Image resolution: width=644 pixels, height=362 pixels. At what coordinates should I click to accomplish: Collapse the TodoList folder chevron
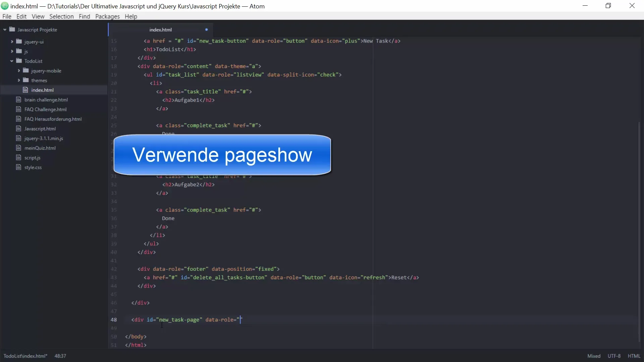pos(12,61)
